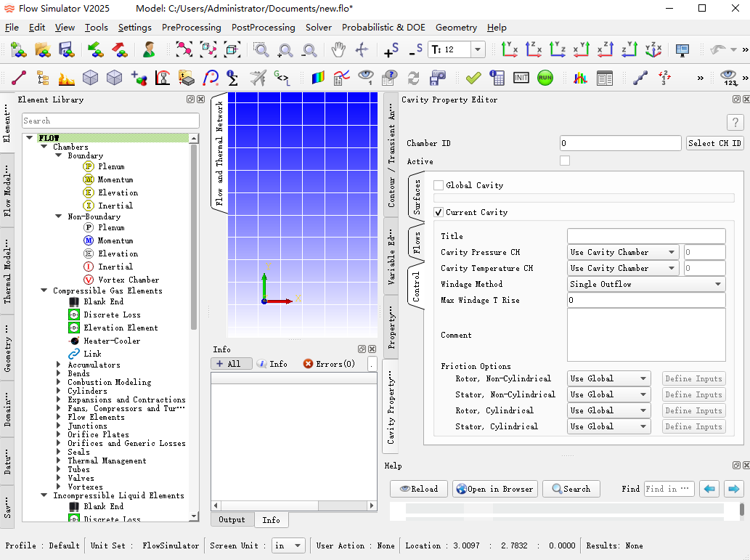Click the green checkmark validate icon
The width and height of the screenshot is (750, 560).
tap(473, 78)
